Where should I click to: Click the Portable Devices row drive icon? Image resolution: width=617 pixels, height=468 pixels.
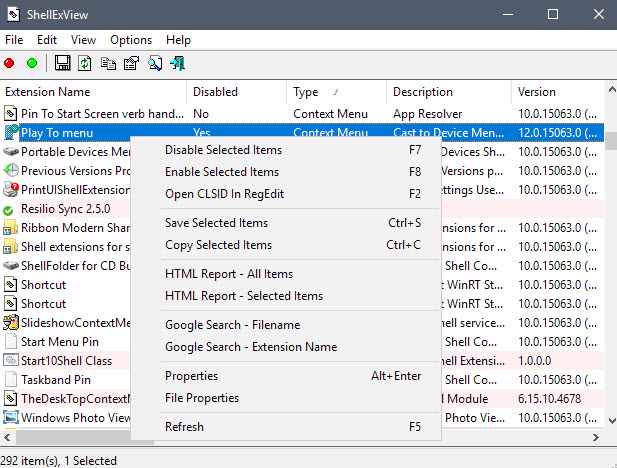[11, 151]
